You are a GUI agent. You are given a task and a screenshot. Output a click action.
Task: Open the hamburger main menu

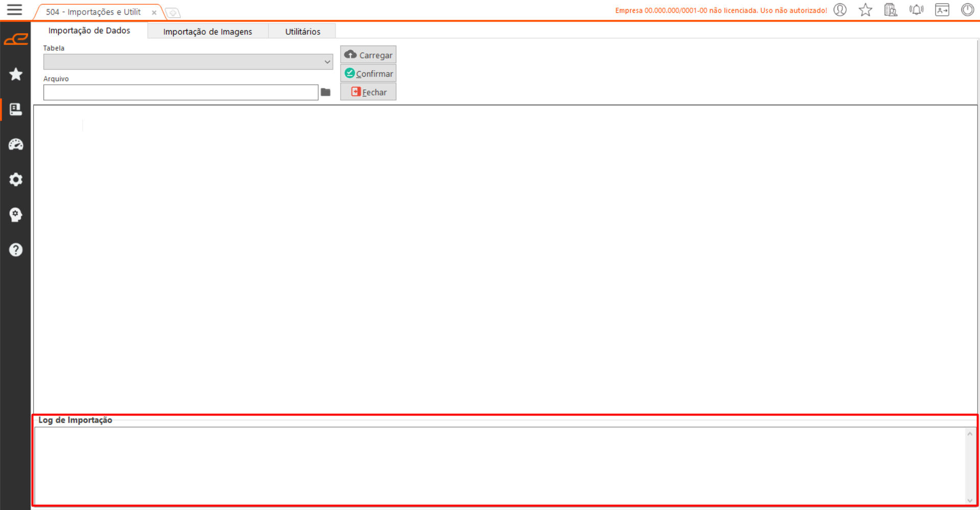(14, 10)
